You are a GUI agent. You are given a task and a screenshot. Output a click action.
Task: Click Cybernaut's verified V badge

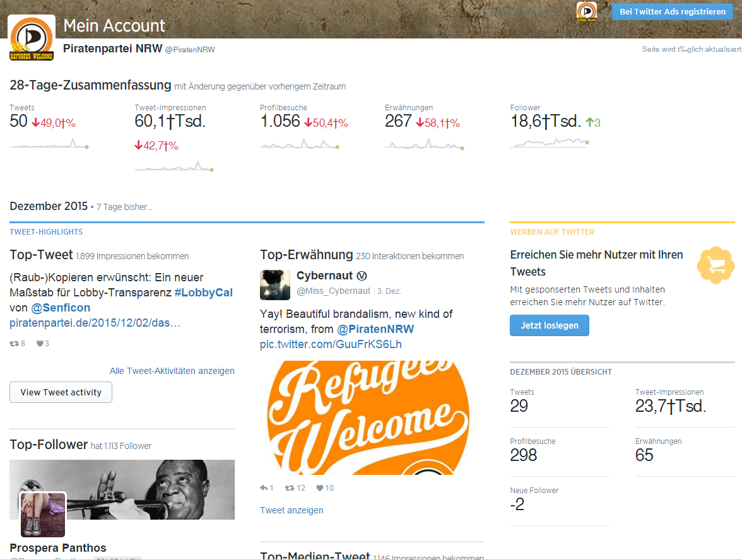coord(362,276)
